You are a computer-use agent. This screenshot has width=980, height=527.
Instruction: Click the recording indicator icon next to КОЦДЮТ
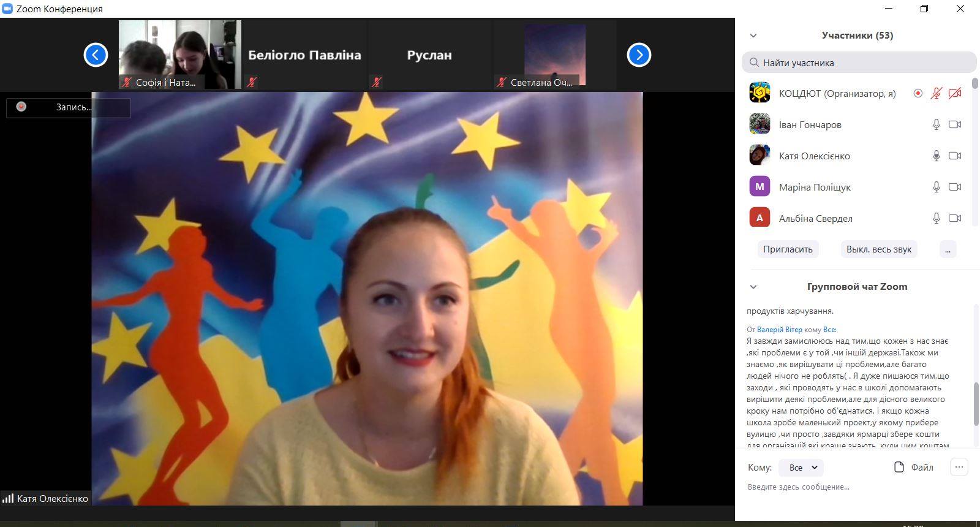[x=918, y=94]
